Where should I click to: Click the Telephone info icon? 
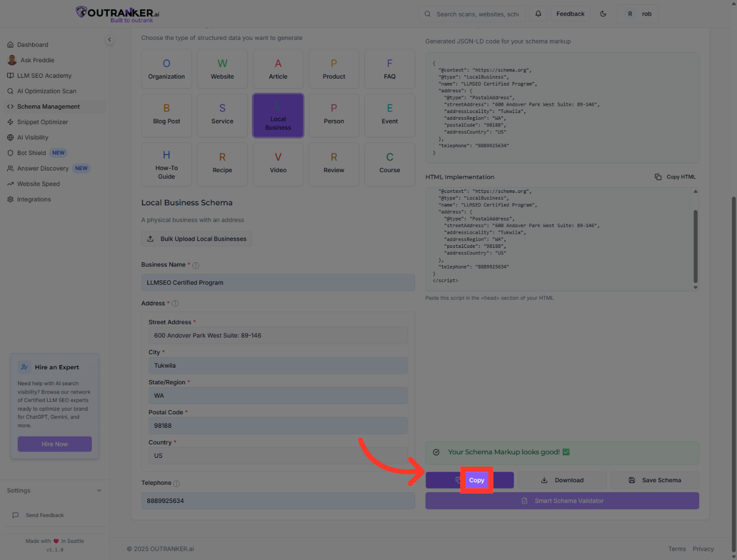[176, 483]
